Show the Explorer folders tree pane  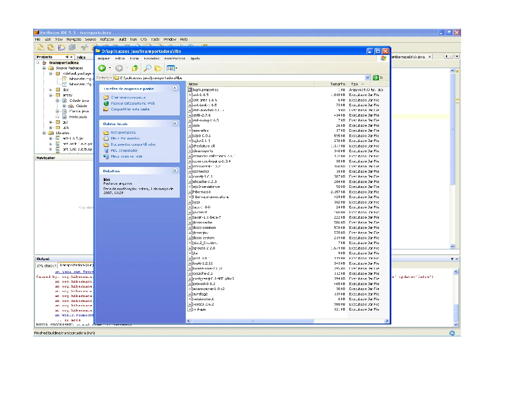tap(158, 68)
